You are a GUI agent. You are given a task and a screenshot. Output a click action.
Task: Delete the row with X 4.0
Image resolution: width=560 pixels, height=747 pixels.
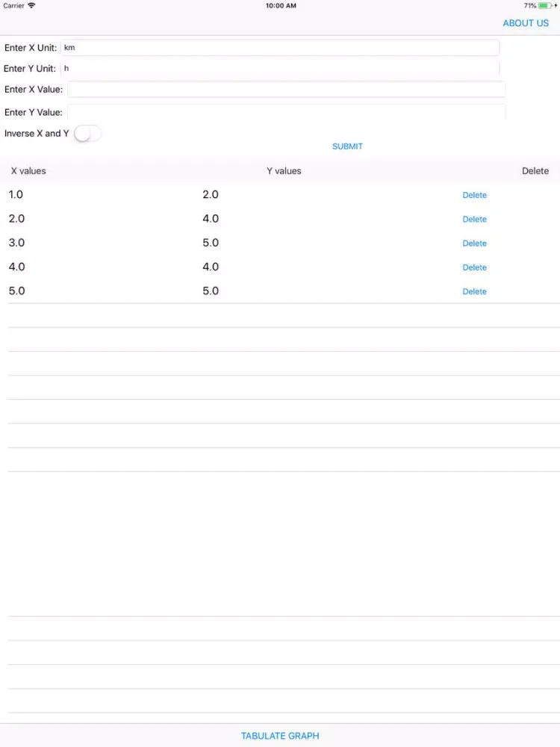[x=474, y=267]
